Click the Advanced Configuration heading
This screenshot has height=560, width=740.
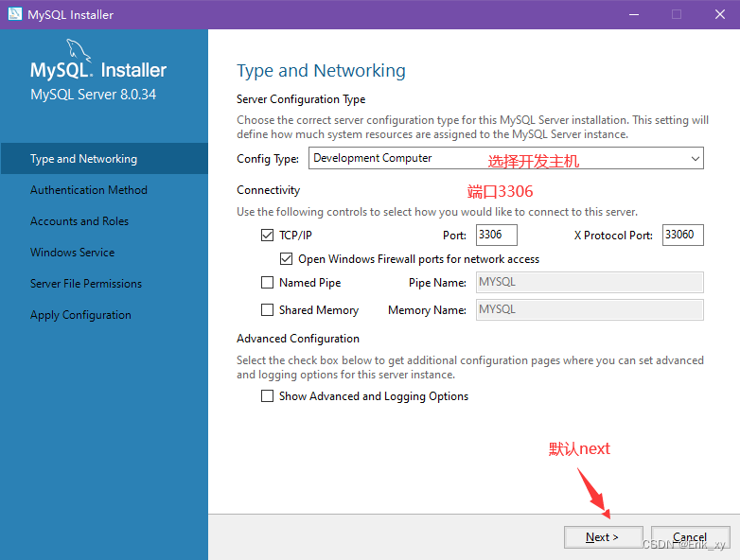(x=298, y=339)
